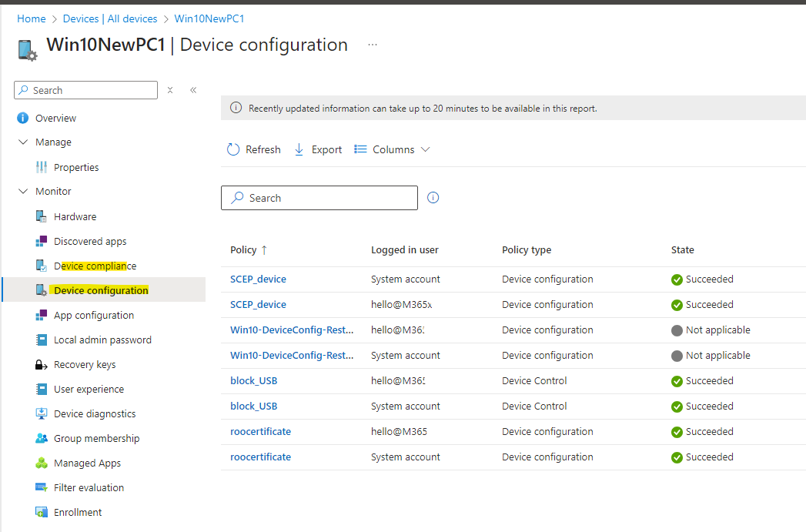Viewport: 806px width, 532px height.
Task: Click the device icon next to Win10NewPC1 title
Action: click(27, 50)
